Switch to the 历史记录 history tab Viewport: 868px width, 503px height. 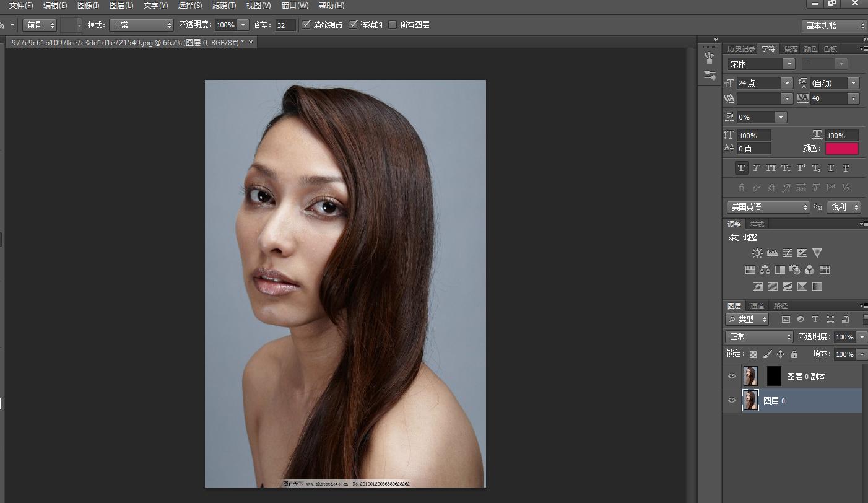pos(741,49)
